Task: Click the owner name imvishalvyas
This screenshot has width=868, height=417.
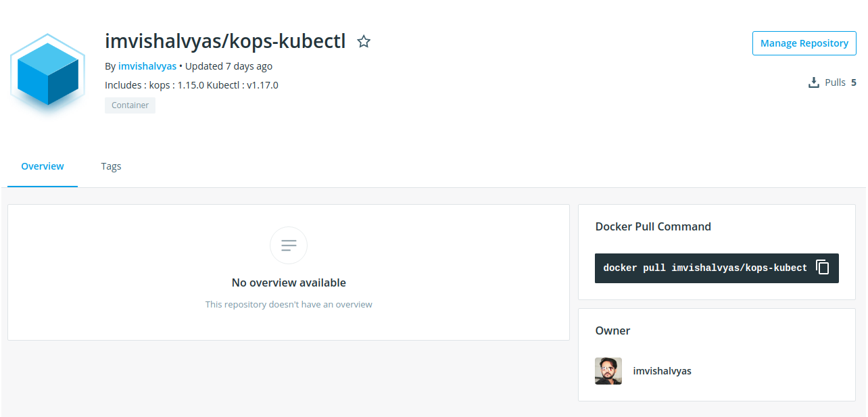Action: tap(662, 371)
